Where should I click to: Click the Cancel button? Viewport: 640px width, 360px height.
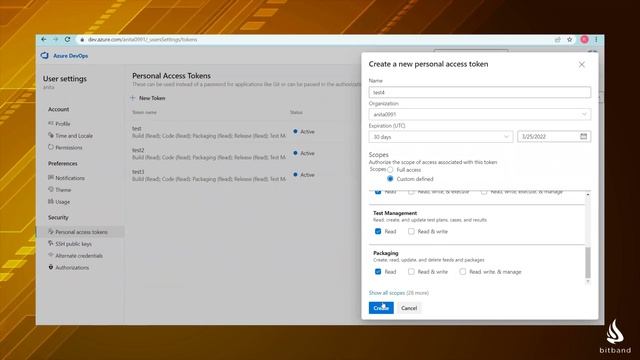pyautogui.click(x=409, y=308)
